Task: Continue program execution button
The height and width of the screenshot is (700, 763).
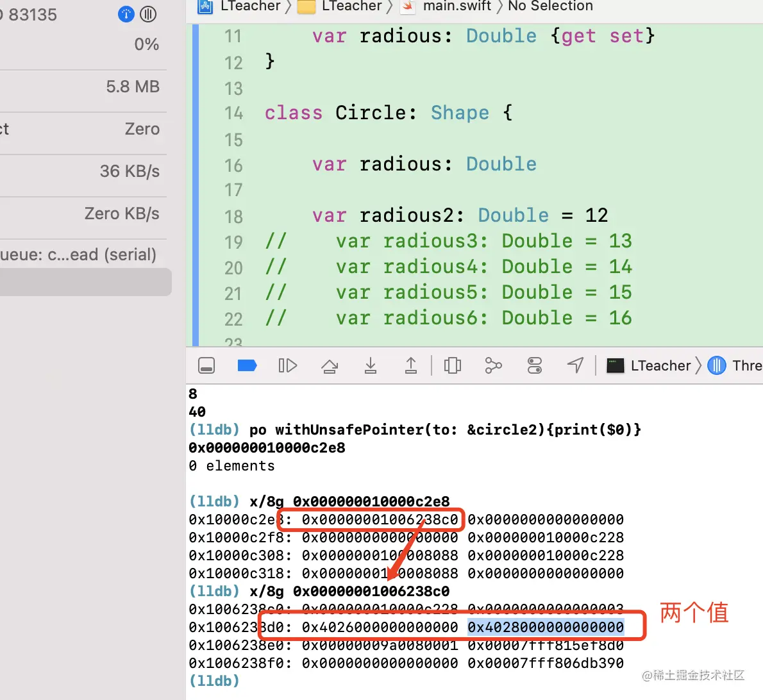Action: pos(288,365)
